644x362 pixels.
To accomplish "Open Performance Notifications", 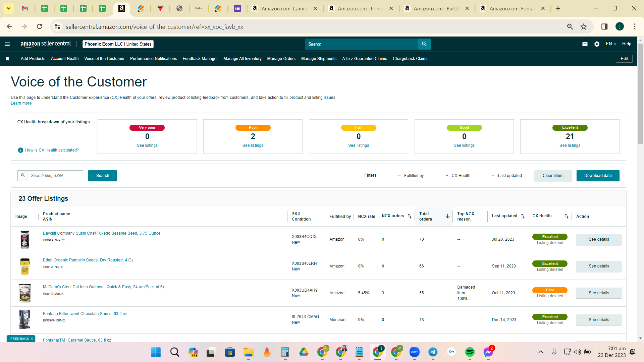I will click(154, 59).
